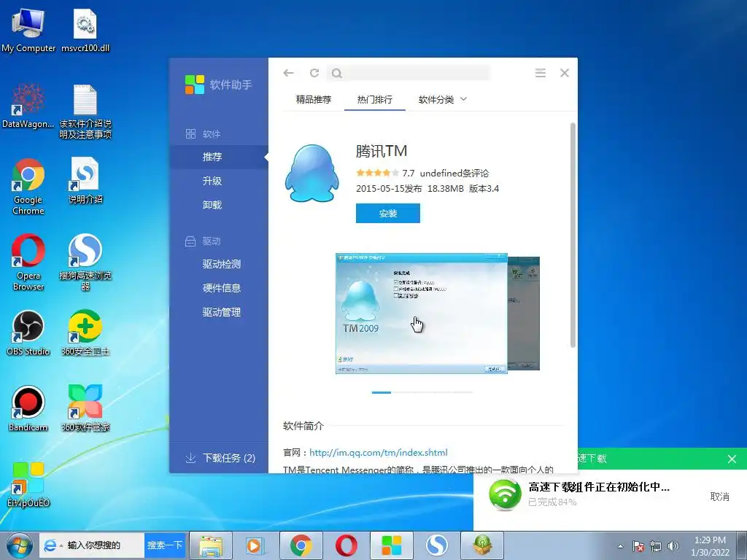Click 取消 in the download popup

[x=719, y=497]
